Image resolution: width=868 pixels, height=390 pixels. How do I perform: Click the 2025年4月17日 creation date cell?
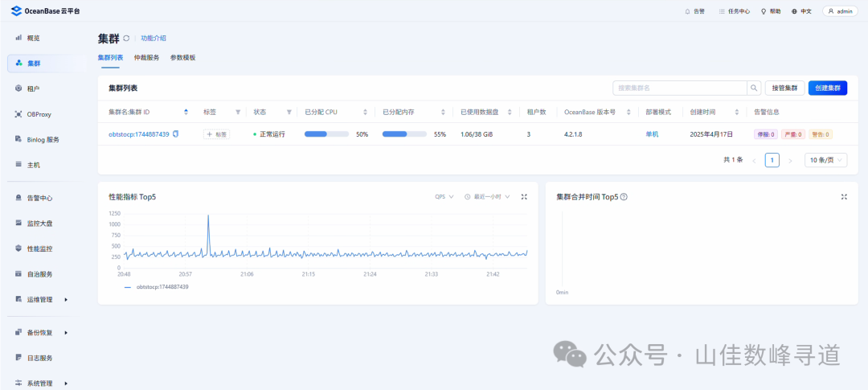coord(711,134)
